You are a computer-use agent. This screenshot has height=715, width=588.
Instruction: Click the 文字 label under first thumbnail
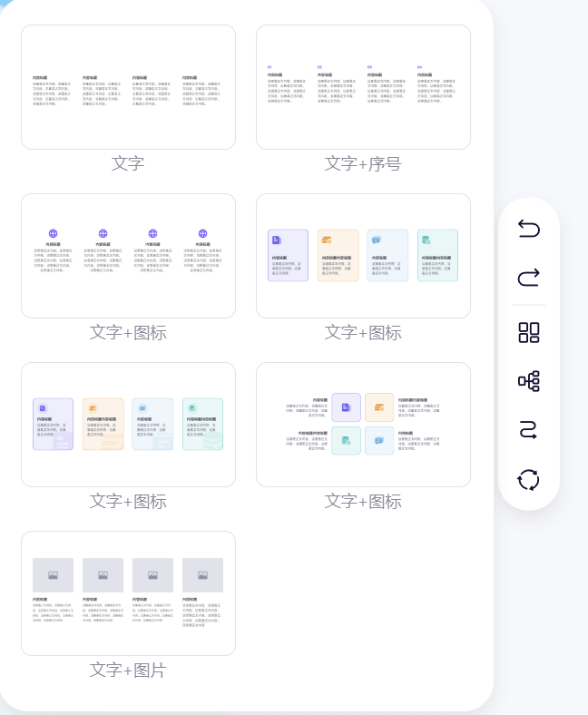(x=128, y=163)
